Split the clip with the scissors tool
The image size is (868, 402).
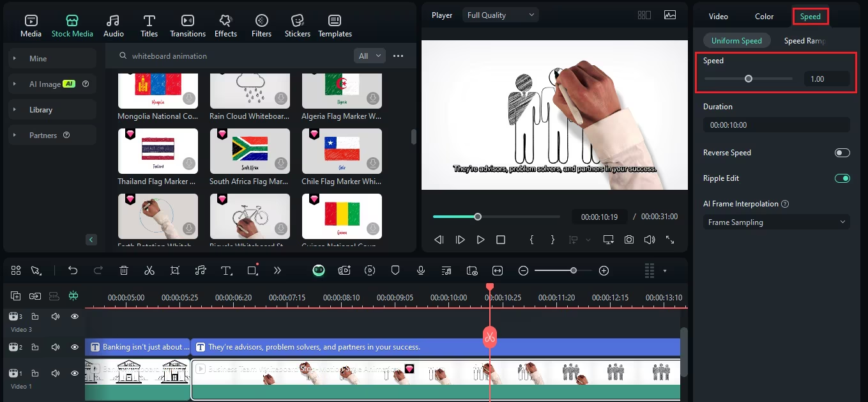click(x=149, y=270)
